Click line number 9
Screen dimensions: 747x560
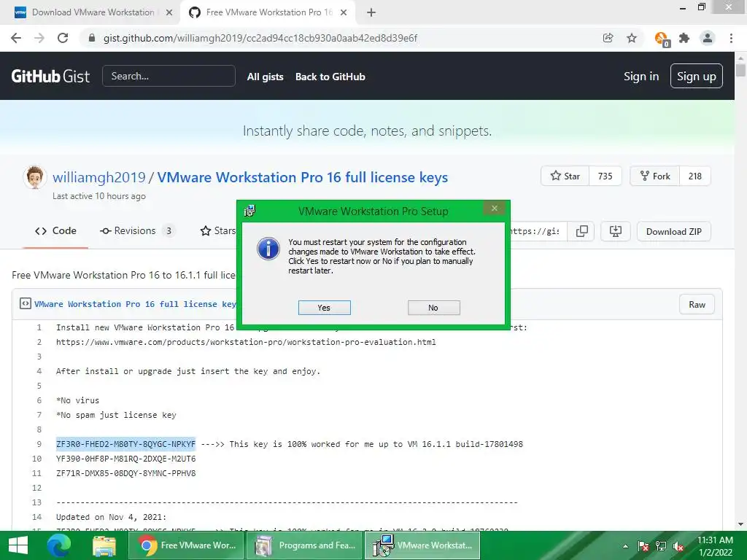39,444
